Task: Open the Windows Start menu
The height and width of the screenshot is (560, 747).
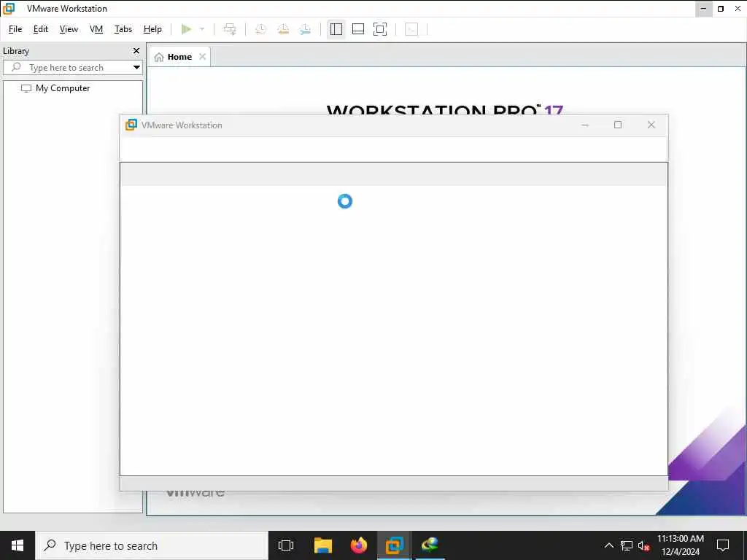Action: tap(18, 545)
